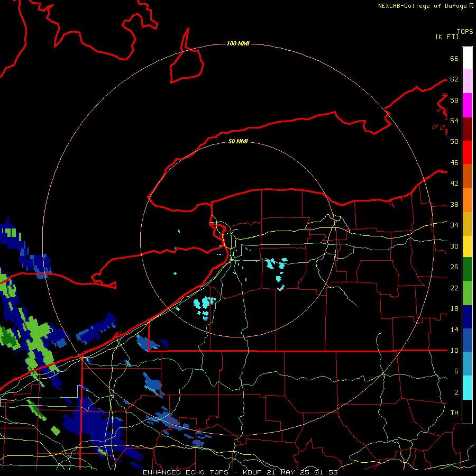Viewport: 476px width, 476px height.
Task: Click the 30 scale value
Action: coord(454,246)
